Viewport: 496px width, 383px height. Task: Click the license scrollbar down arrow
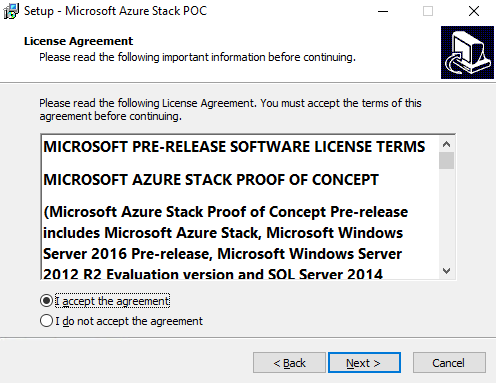(x=446, y=270)
